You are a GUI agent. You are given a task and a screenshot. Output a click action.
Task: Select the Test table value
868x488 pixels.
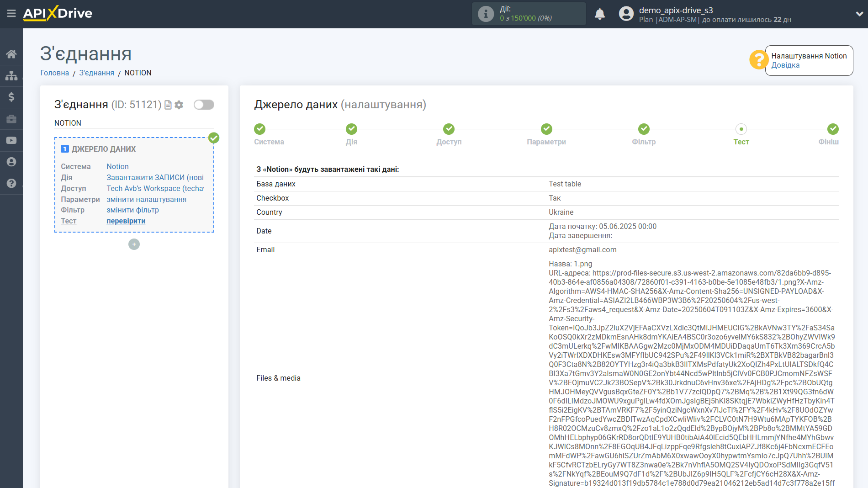[565, 184]
